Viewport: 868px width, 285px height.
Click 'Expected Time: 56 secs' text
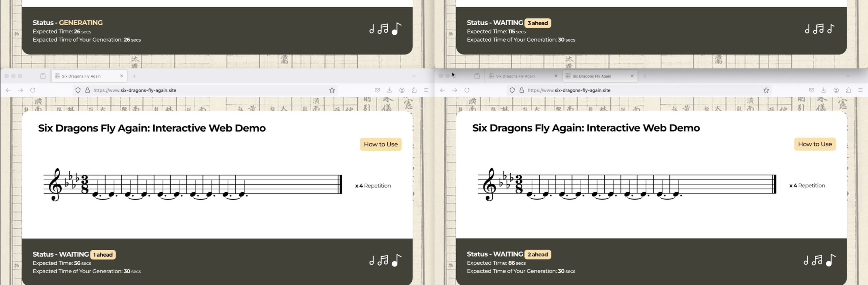pyautogui.click(x=62, y=263)
